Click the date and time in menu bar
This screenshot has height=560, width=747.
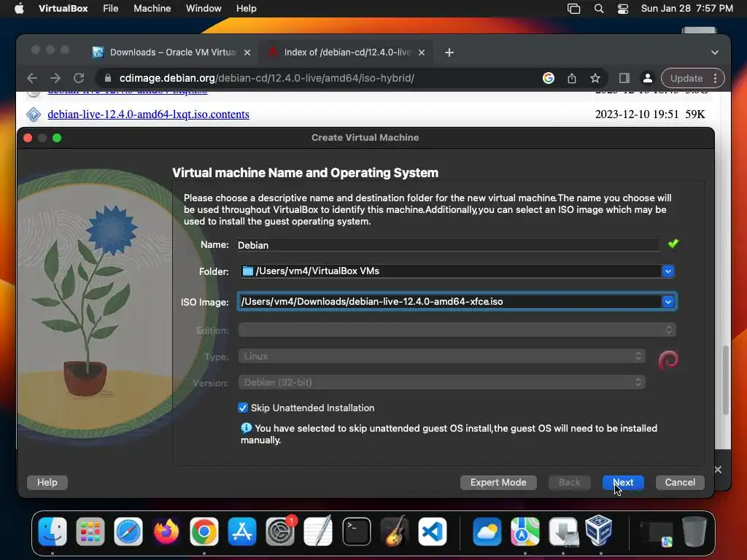click(686, 8)
